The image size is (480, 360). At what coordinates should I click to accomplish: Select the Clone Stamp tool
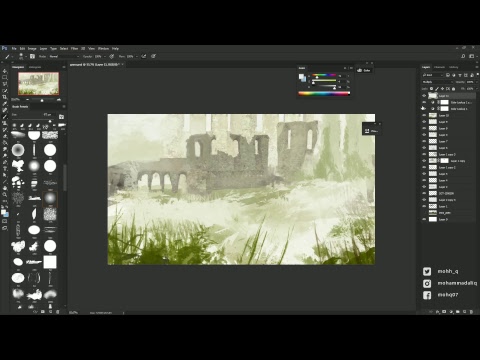(x=5, y=123)
